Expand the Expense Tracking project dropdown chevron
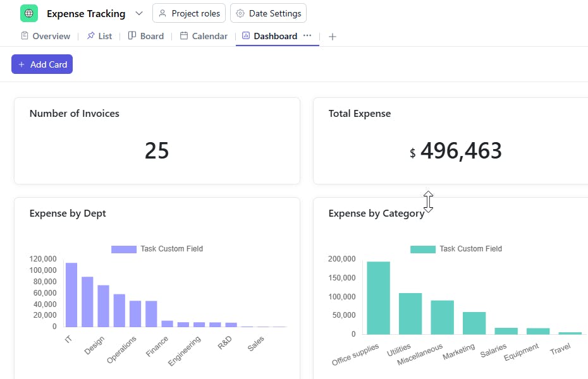The width and height of the screenshot is (588, 379). pyautogui.click(x=139, y=13)
